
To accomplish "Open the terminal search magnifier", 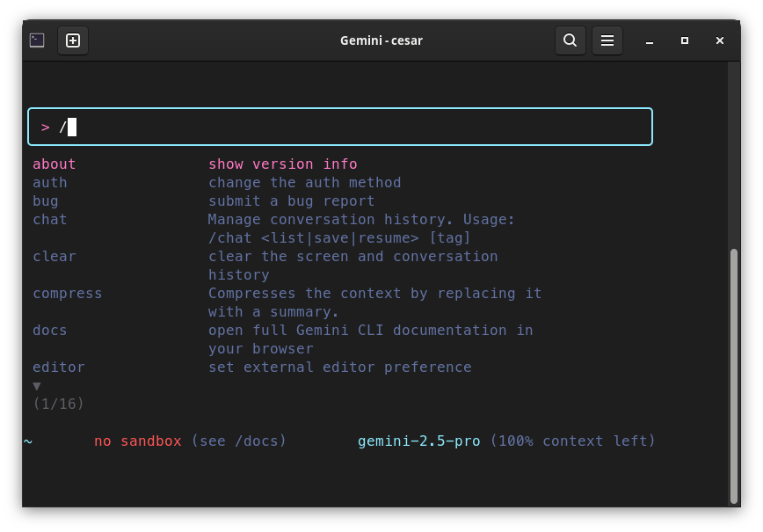I will [570, 40].
